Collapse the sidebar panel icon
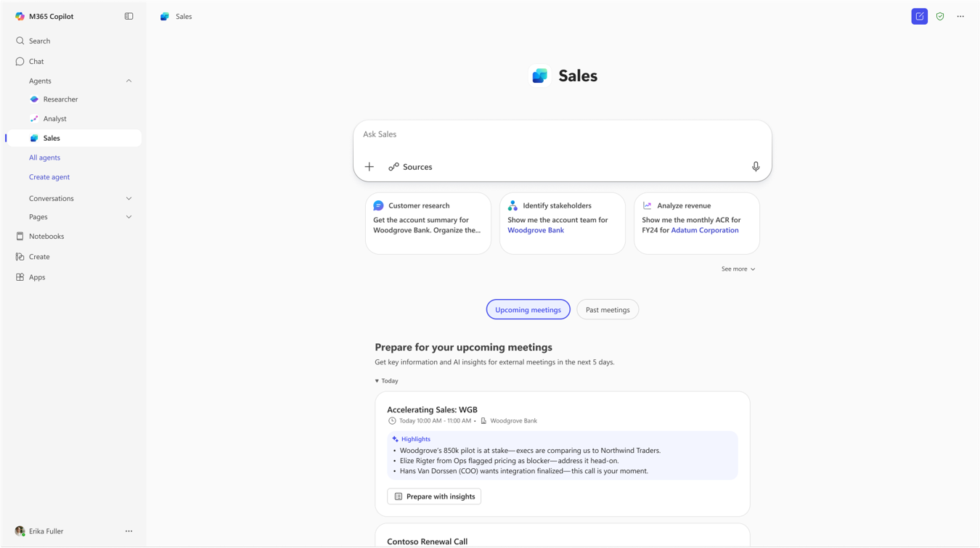The image size is (980, 548). [128, 16]
